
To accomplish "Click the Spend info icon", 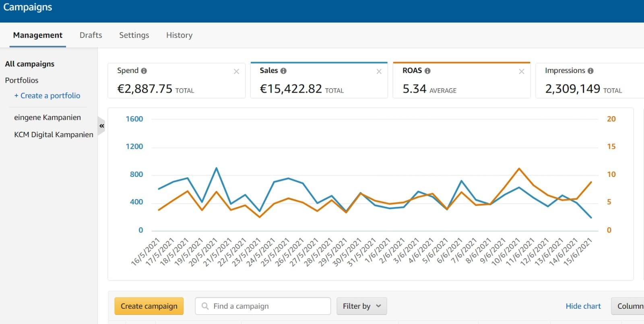I will click(x=144, y=71).
